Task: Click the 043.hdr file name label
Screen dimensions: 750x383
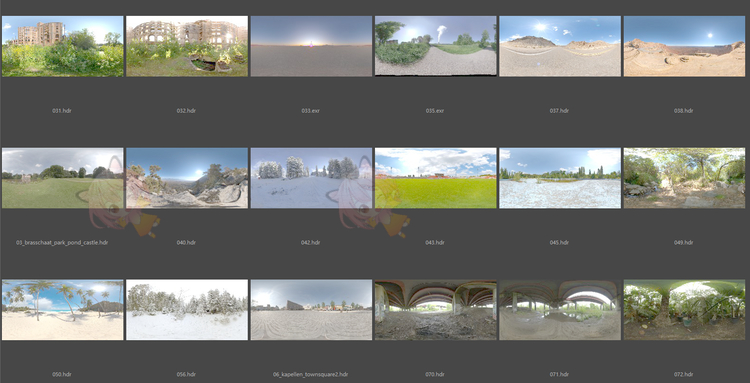Action: pos(435,242)
